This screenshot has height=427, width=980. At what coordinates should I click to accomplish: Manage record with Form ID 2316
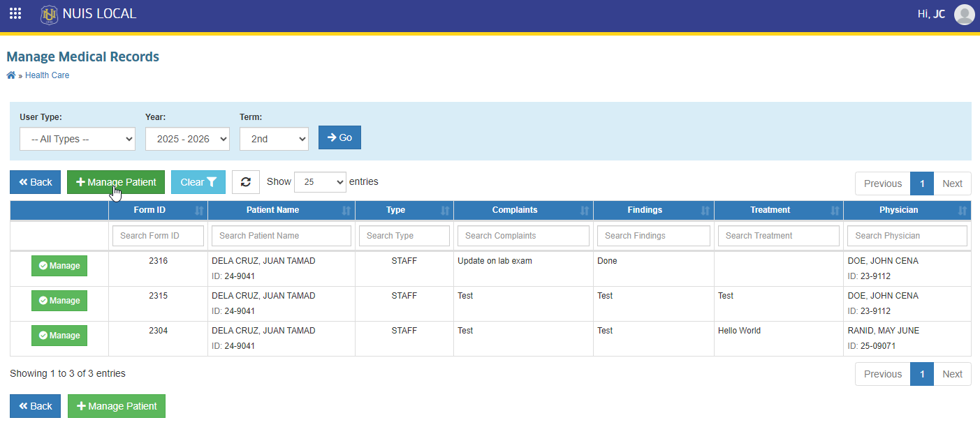pyautogui.click(x=59, y=266)
